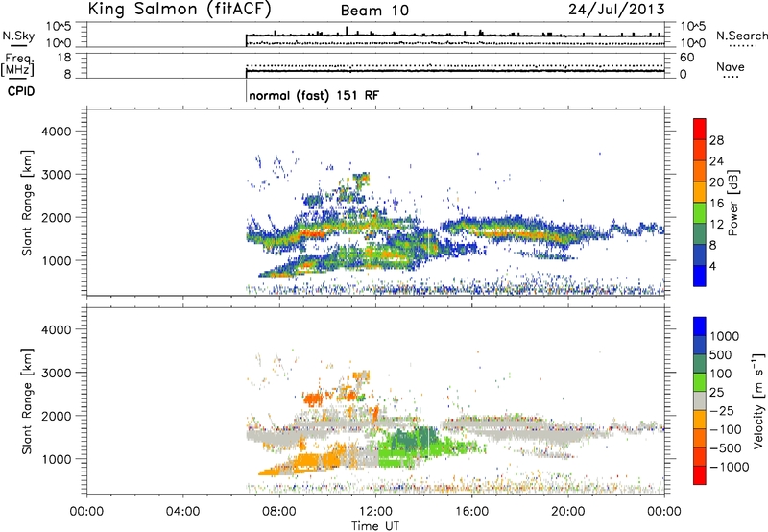Pick the 12–16 dB light green Power swatch
This screenshot has width=768, height=532.
[x=700, y=213]
